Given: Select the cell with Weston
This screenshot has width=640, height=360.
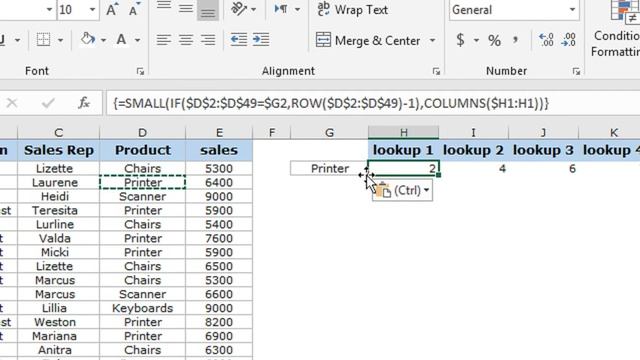Looking at the screenshot, I should tap(59, 322).
